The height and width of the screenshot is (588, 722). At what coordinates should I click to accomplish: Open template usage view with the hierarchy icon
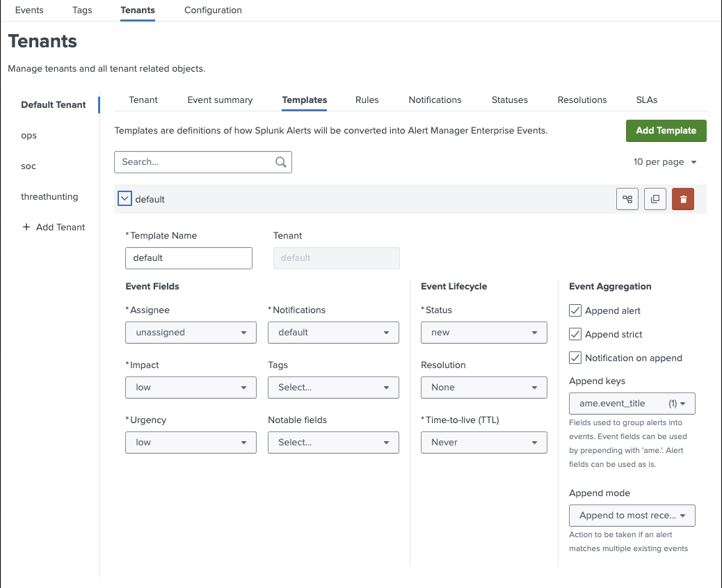pos(627,198)
